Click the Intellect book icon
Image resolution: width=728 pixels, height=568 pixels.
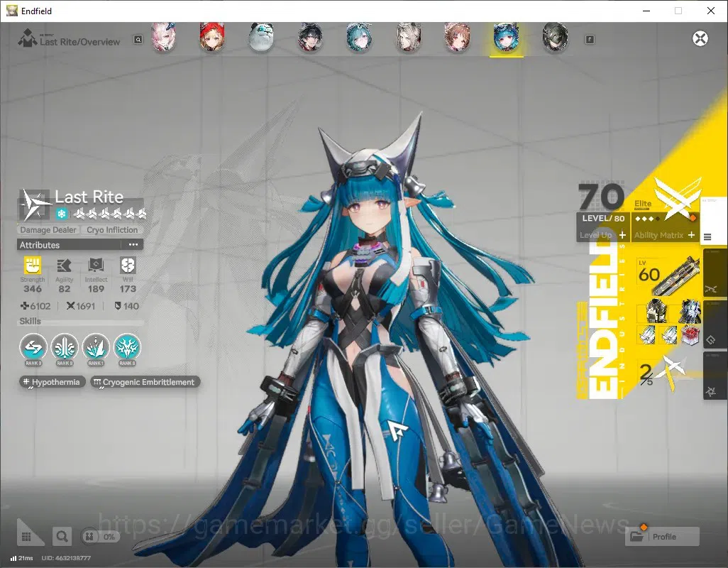(96, 266)
